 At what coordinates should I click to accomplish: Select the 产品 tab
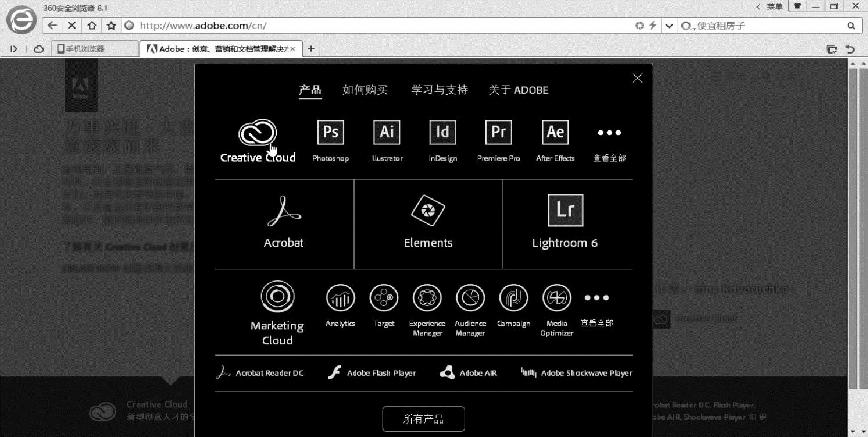[x=310, y=90]
